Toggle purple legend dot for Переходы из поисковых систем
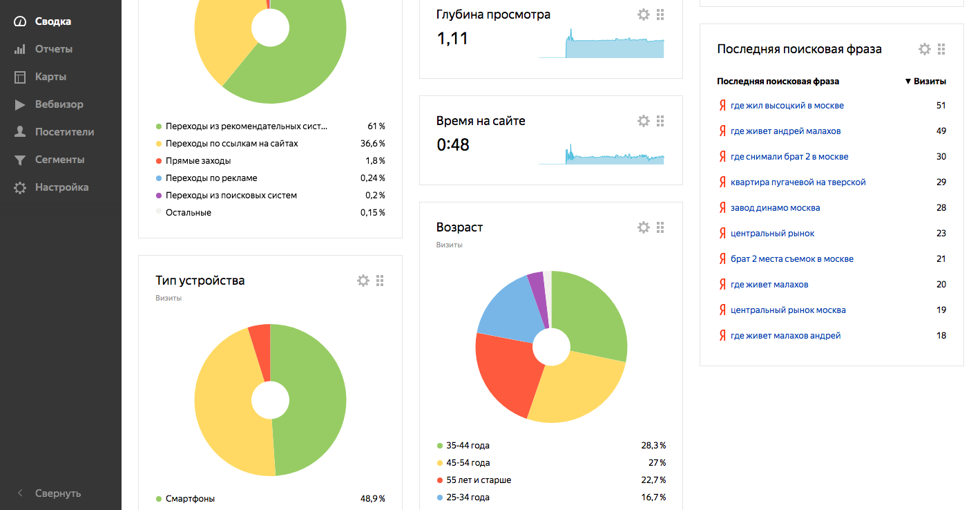980x510 pixels. 159,196
